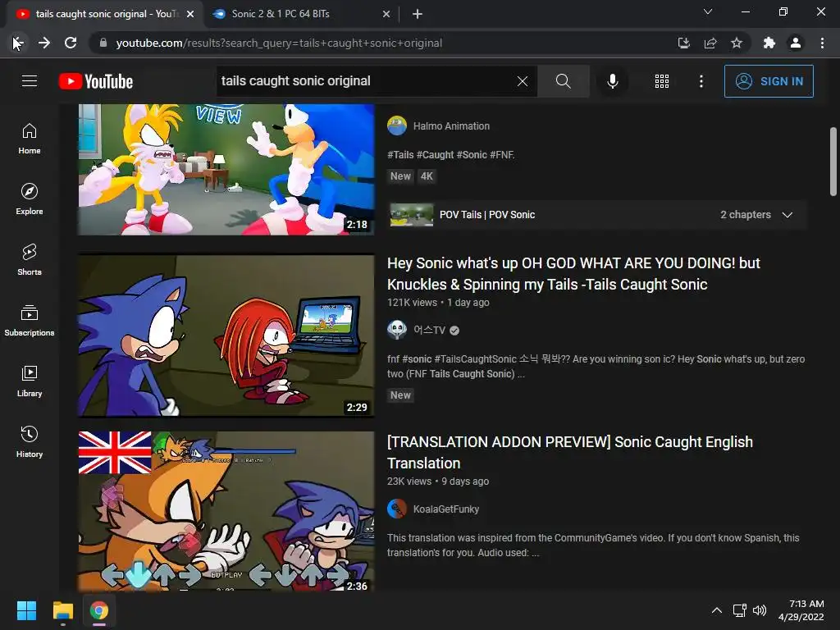This screenshot has width=840, height=630.
Task: Open Subscriptions in sidebar
Action: pyautogui.click(x=30, y=321)
